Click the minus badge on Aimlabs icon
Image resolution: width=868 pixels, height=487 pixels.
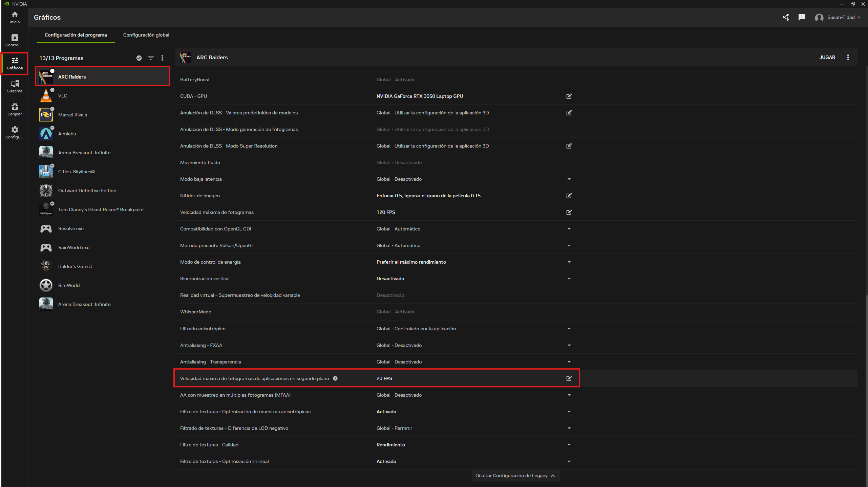point(52,128)
